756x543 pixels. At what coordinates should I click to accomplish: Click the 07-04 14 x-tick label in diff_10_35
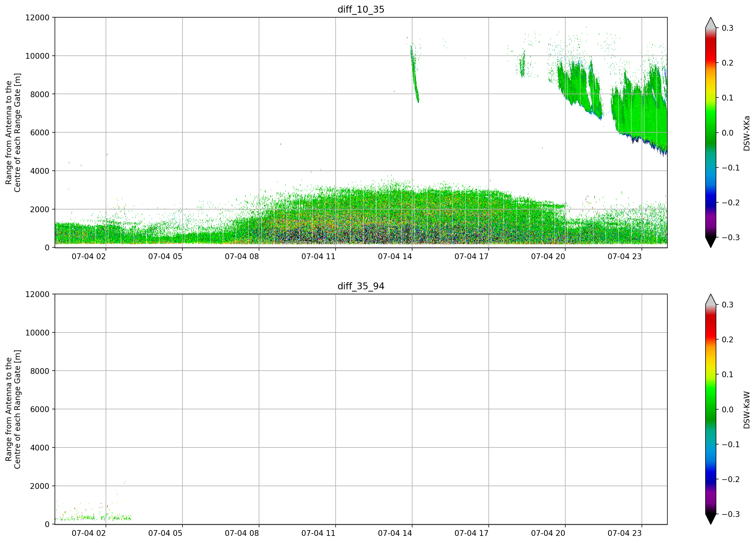[x=395, y=256]
